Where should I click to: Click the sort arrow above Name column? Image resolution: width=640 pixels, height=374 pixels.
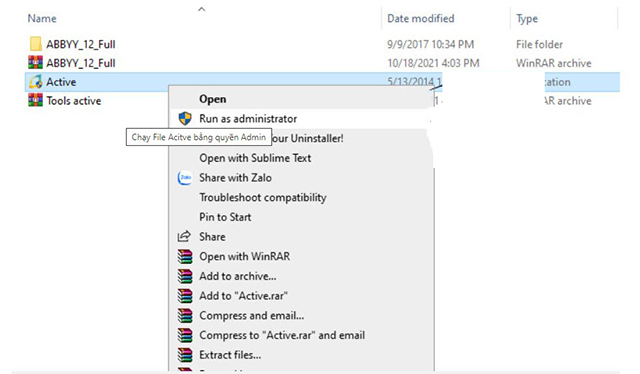point(202,9)
